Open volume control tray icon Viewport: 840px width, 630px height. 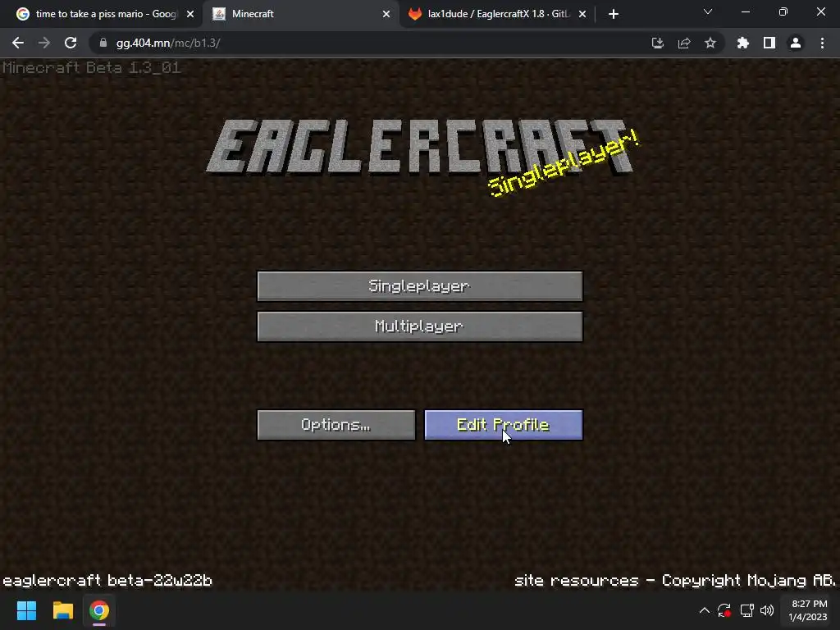[x=767, y=610]
